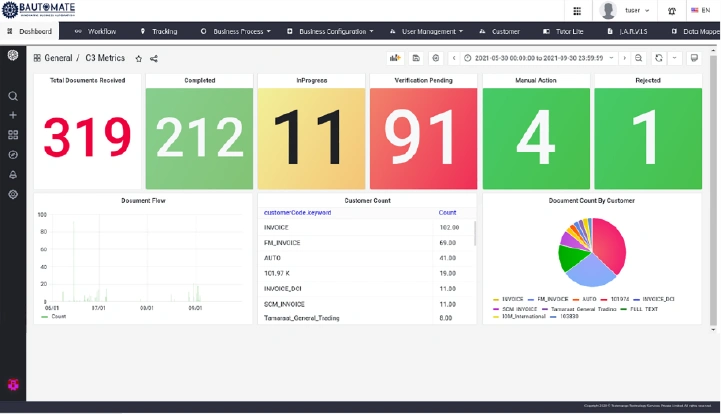Open the Customer Count panel title menu

pos(367,201)
